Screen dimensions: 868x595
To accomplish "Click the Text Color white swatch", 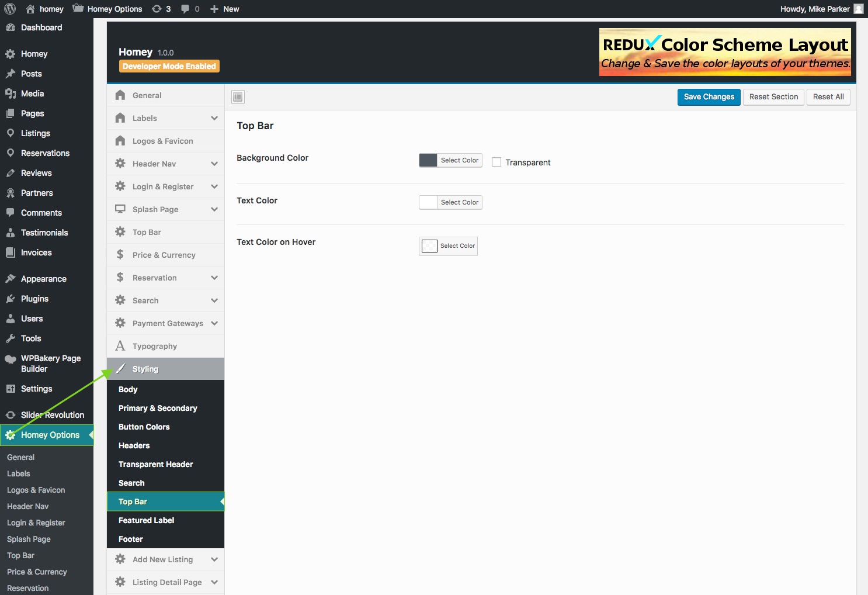I will (x=428, y=202).
